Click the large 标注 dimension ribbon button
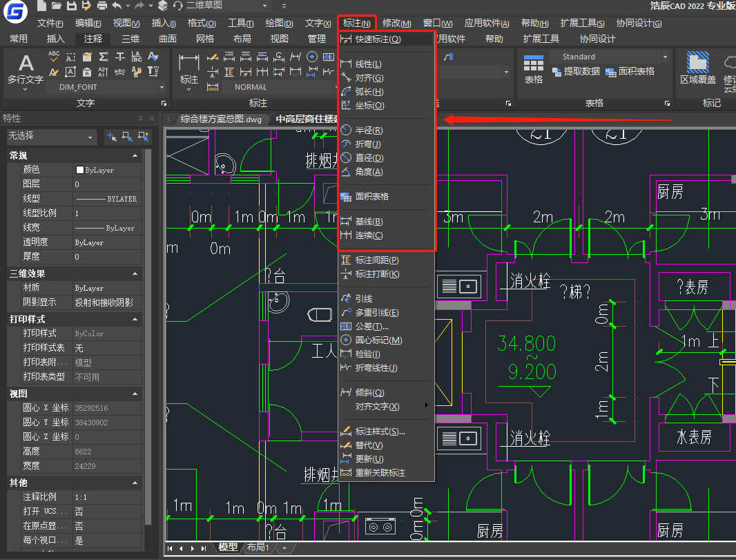The height and width of the screenshot is (560, 736). pos(189,70)
